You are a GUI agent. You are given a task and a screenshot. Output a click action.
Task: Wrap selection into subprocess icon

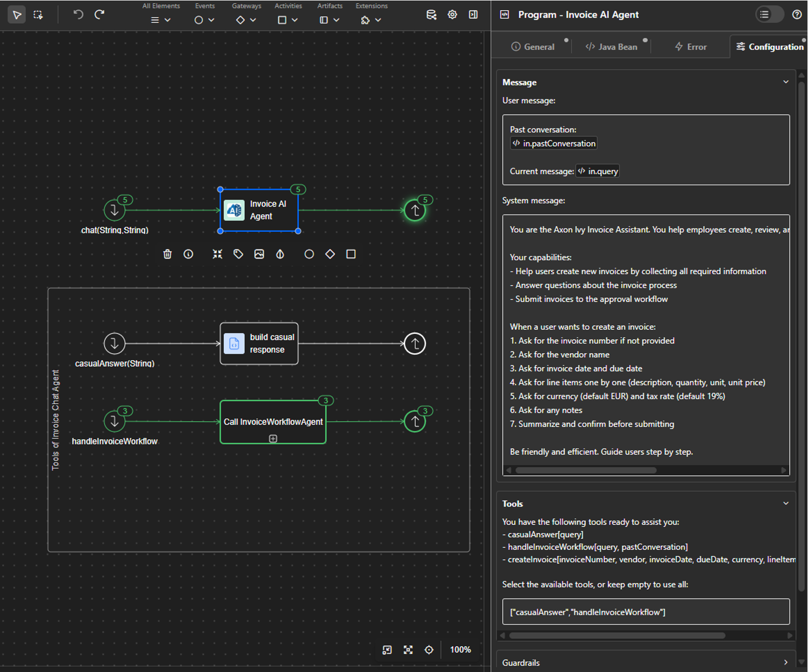217,254
